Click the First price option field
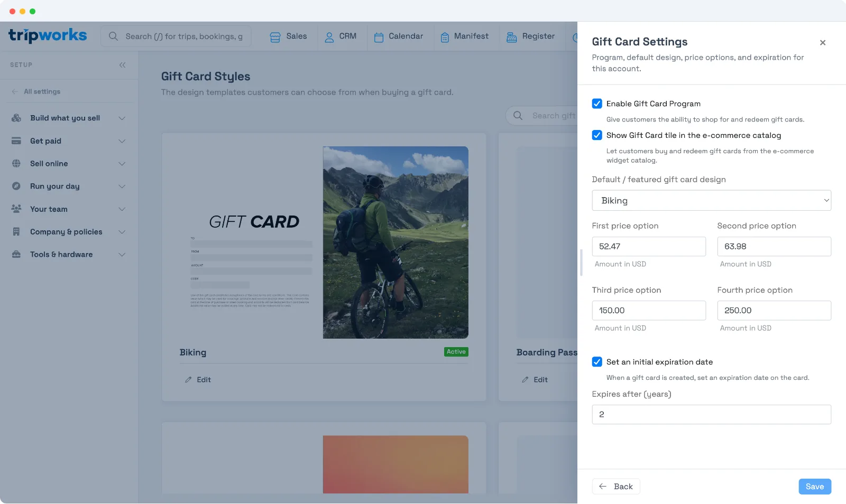 pyautogui.click(x=649, y=247)
